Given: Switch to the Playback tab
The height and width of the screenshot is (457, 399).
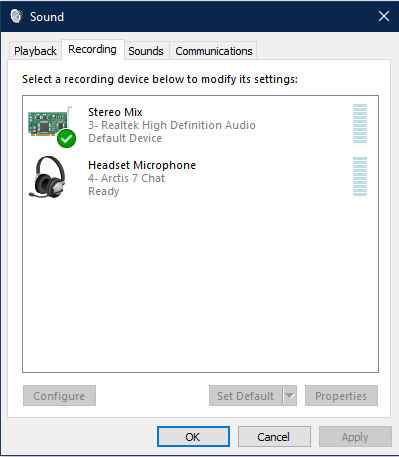Looking at the screenshot, I should tap(35, 51).
